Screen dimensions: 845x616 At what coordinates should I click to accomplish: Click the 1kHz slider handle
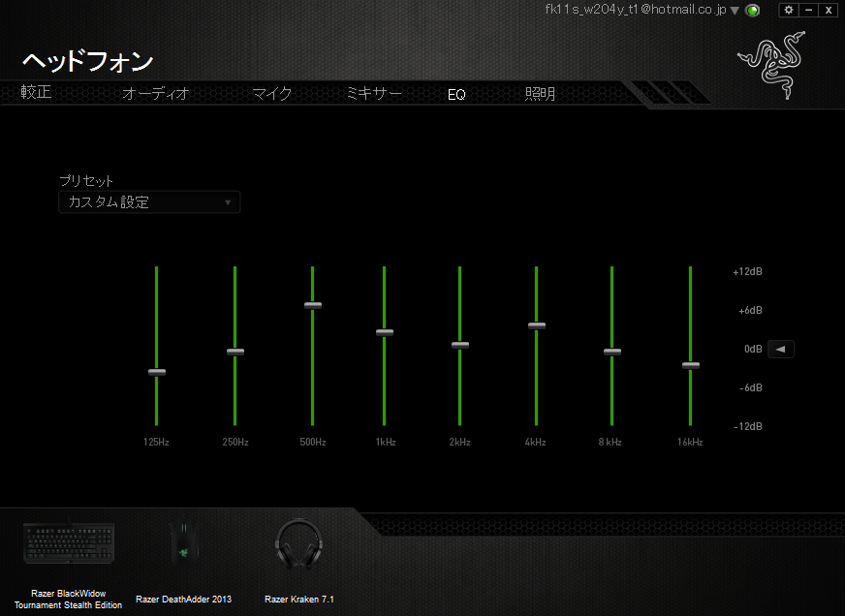pos(385,333)
